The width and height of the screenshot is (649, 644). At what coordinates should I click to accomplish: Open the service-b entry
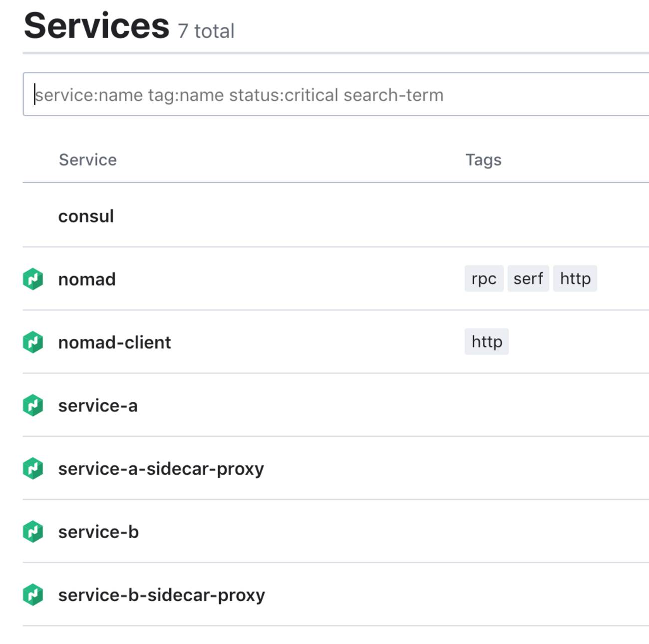[x=98, y=532]
